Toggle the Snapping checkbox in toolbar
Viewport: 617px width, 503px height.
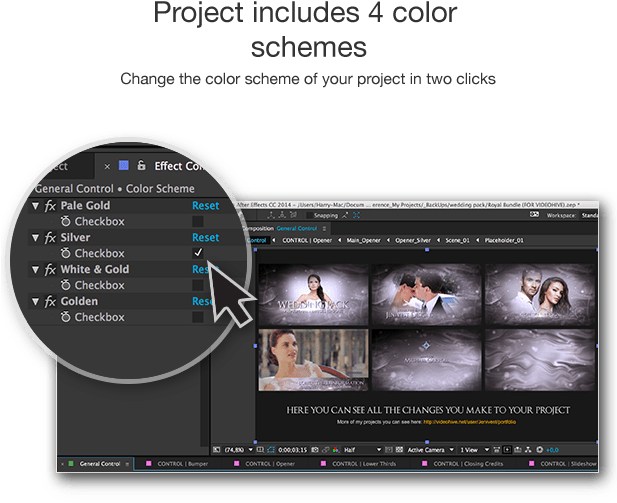(310, 215)
